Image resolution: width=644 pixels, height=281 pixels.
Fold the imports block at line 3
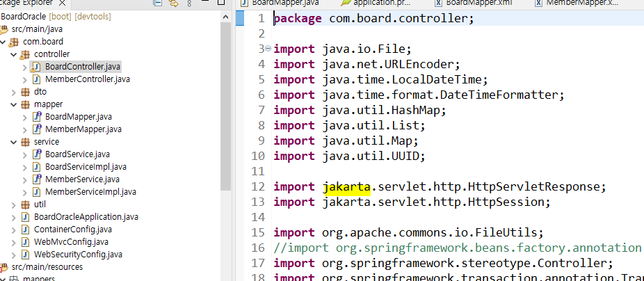[268, 49]
